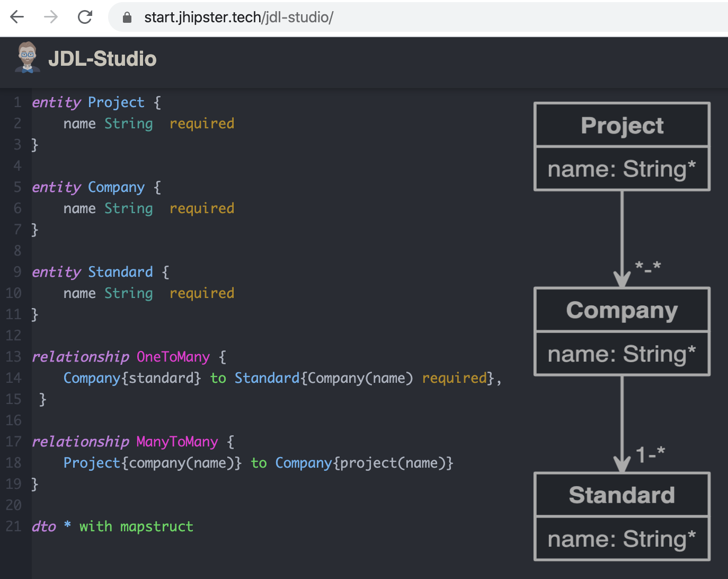Click the padlock site security icon
Screen dimensions: 728x579
tap(127, 17)
